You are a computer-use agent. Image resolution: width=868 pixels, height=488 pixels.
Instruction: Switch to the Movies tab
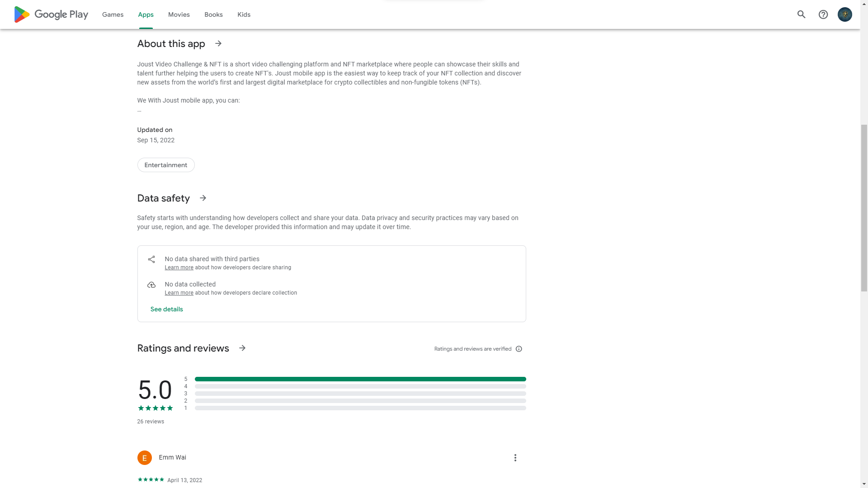tap(179, 14)
